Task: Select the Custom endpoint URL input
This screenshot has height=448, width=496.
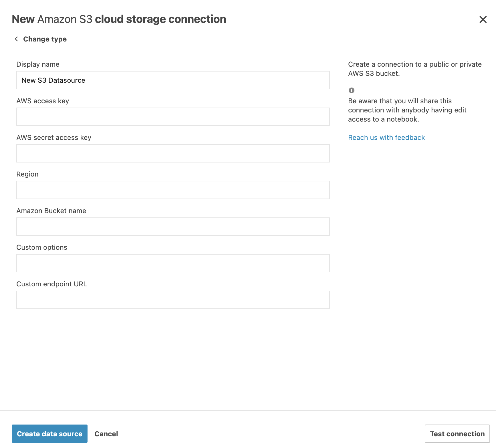Action: pyautogui.click(x=173, y=300)
